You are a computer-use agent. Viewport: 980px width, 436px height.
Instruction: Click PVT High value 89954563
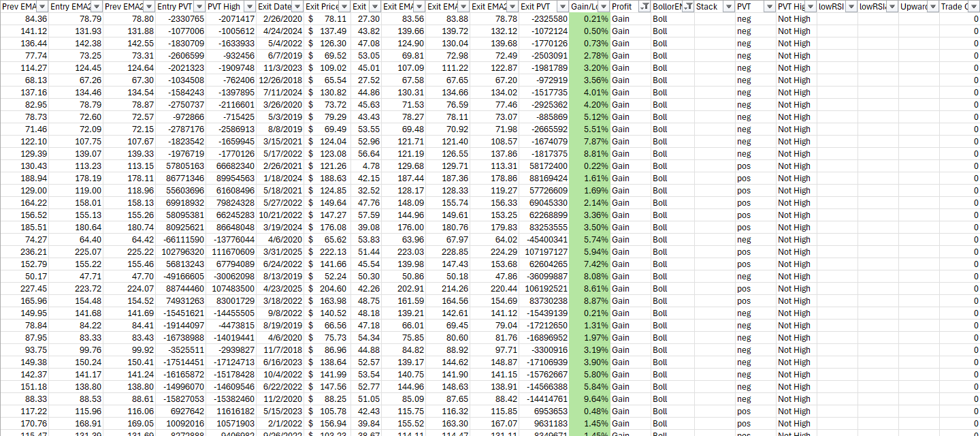click(233, 178)
